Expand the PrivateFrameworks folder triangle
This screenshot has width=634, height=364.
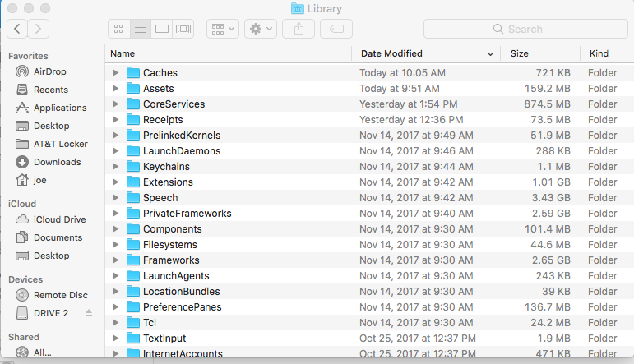(x=116, y=214)
